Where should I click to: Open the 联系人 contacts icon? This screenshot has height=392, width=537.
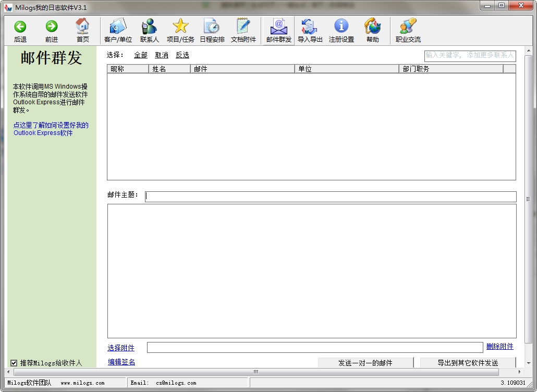(x=149, y=30)
